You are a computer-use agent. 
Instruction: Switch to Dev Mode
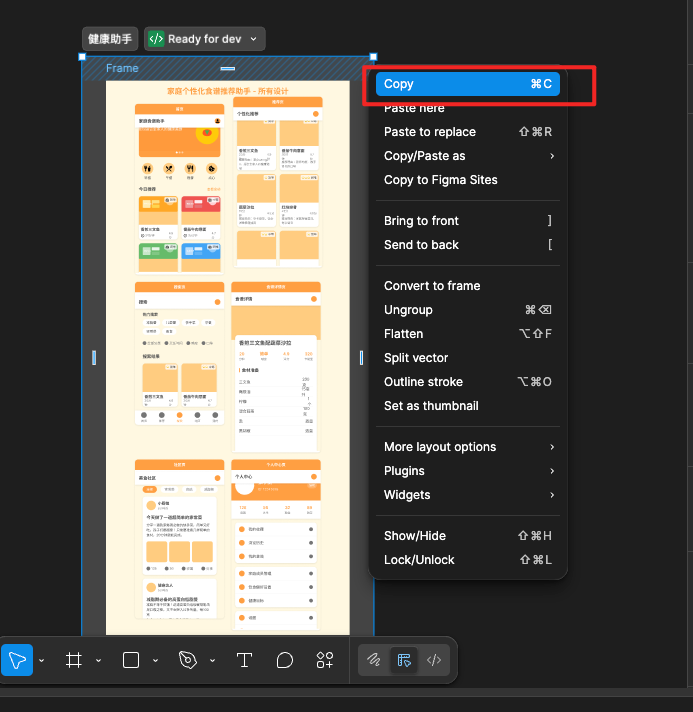click(434, 660)
